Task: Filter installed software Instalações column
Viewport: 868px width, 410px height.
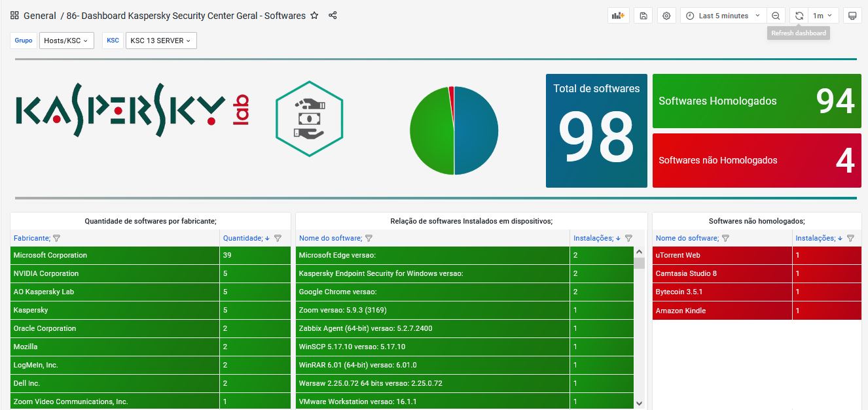Action: (628, 238)
